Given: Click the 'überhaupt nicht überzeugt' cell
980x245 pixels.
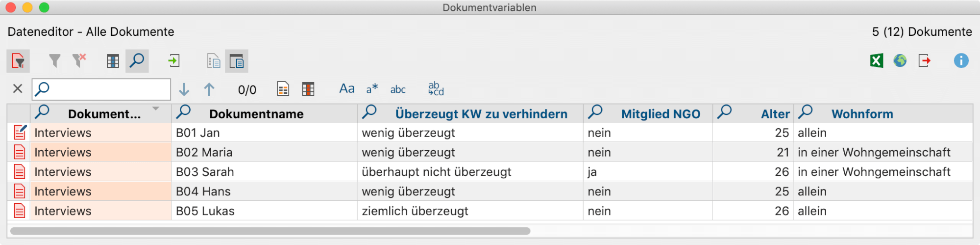Looking at the screenshot, I should (x=470, y=172).
